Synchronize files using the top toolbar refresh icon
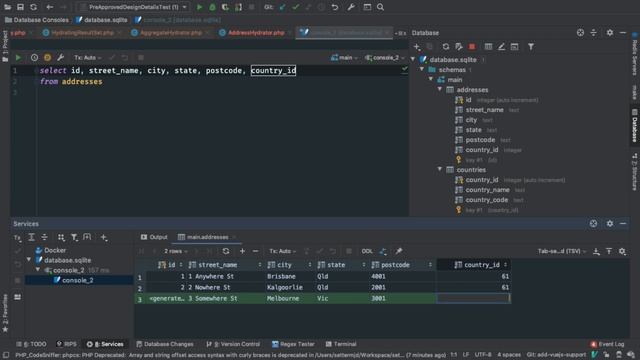The image size is (640, 360). point(33,7)
